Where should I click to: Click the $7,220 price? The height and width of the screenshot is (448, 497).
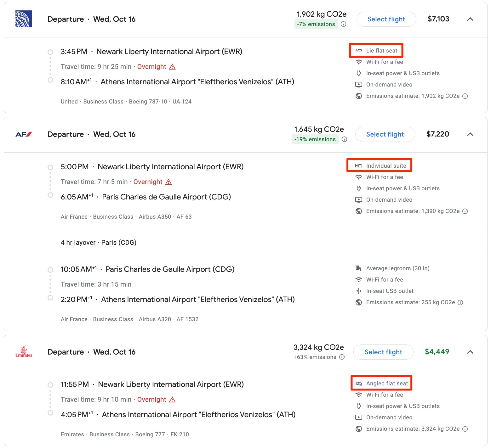[438, 134]
